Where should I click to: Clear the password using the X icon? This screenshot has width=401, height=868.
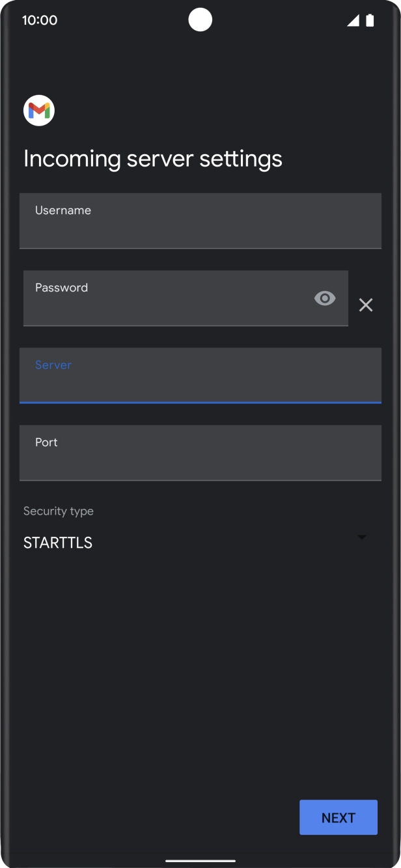coord(365,305)
